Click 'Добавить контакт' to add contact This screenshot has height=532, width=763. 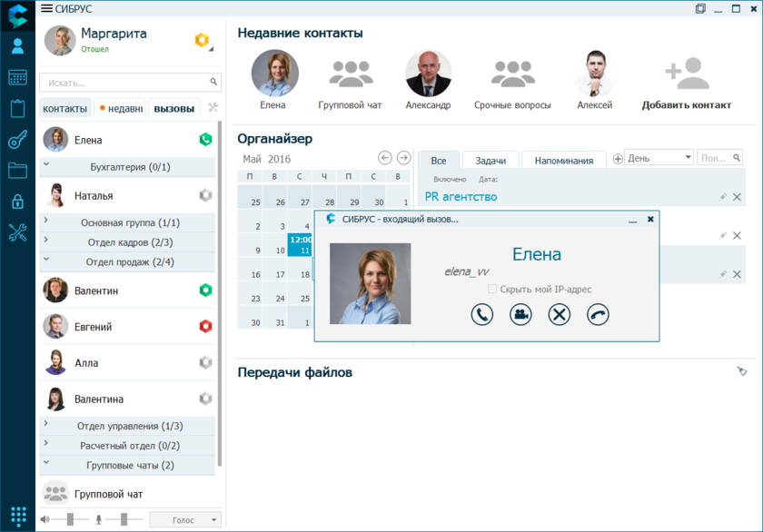tap(686, 84)
